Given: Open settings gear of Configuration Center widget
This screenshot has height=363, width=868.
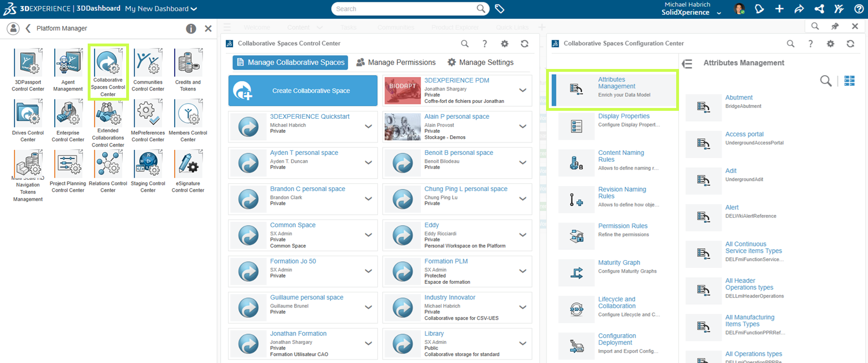Looking at the screenshot, I should click(x=830, y=44).
